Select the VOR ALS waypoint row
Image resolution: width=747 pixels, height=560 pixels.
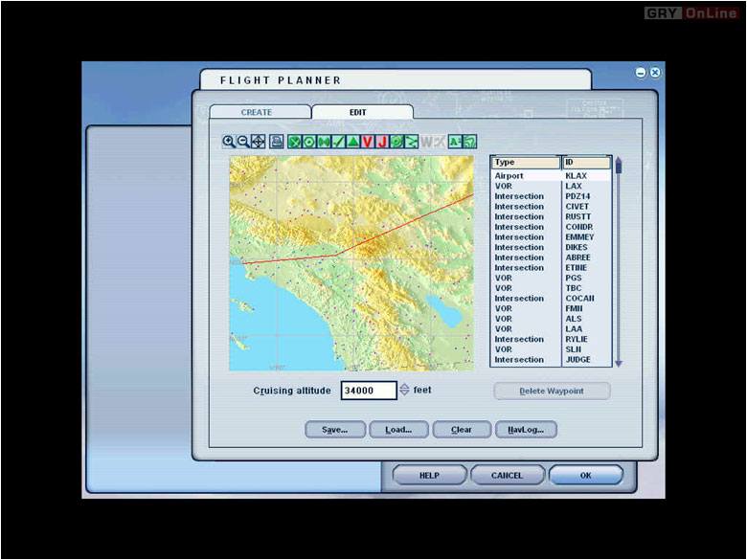pos(552,319)
